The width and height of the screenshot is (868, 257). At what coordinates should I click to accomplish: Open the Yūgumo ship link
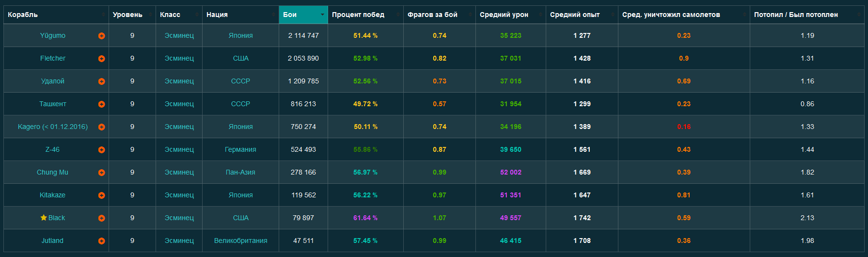click(x=52, y=35)
